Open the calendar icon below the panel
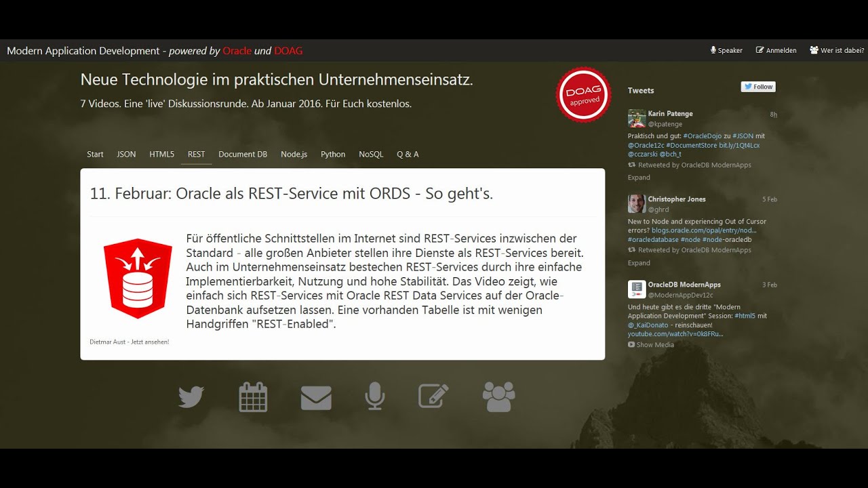868x488 pixels. [x=253, y=396]
